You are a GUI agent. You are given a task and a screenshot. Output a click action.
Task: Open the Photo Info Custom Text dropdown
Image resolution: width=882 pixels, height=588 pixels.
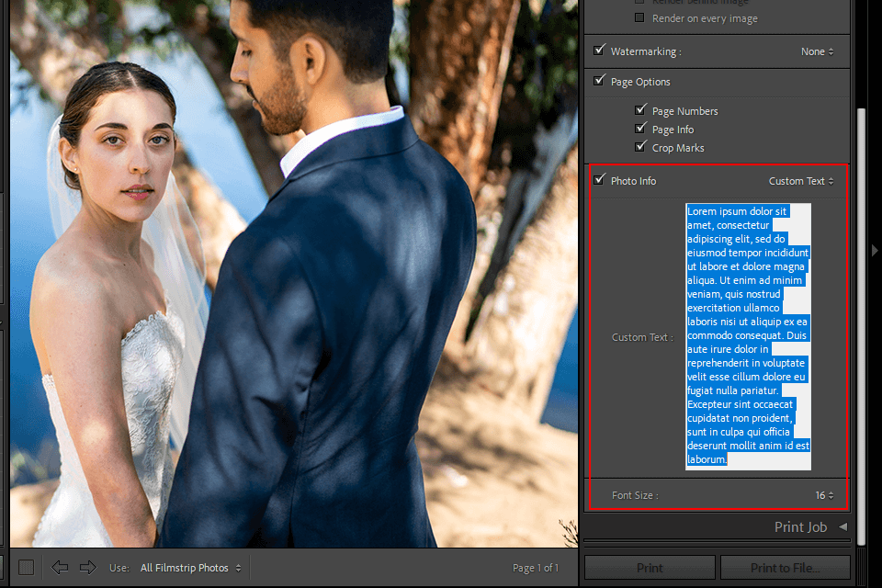801,181
